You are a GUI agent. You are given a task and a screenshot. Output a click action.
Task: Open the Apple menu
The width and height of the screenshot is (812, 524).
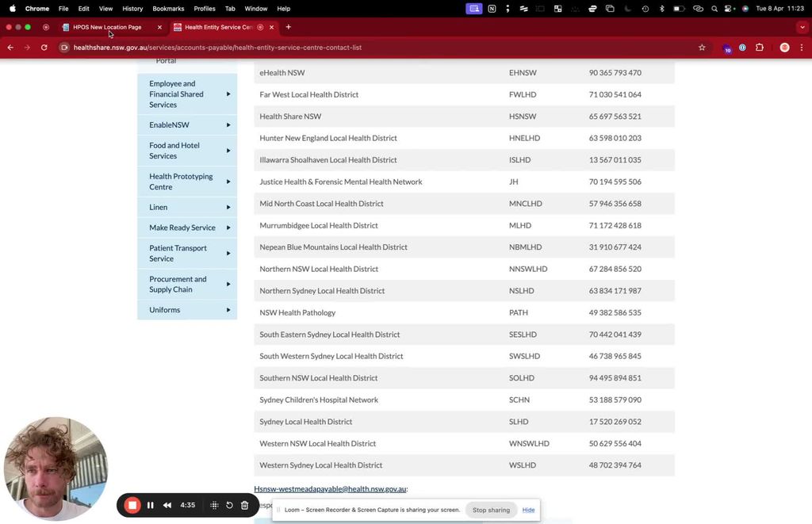coord(13,8)
